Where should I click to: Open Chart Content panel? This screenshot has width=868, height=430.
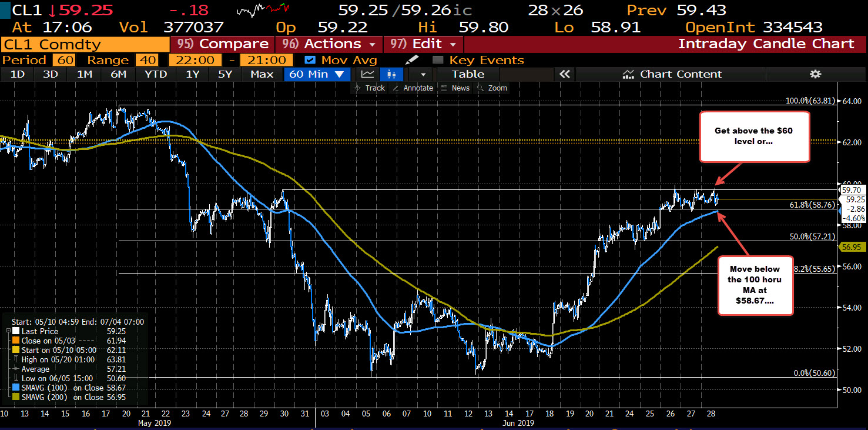[x=672, y=74]
